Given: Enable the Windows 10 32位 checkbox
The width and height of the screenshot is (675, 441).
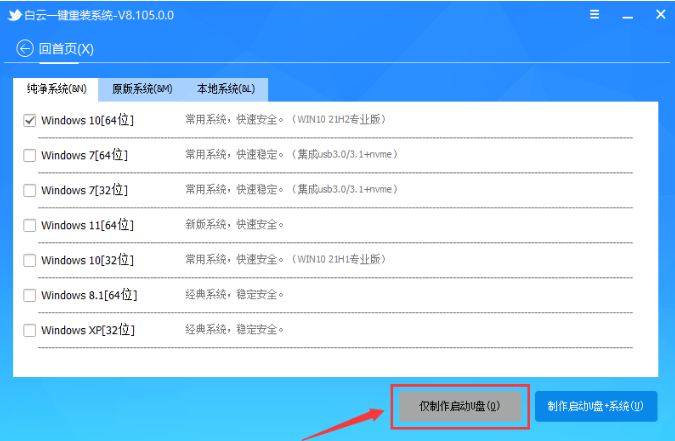Looking at the screenshot, I should coord(29,260).
